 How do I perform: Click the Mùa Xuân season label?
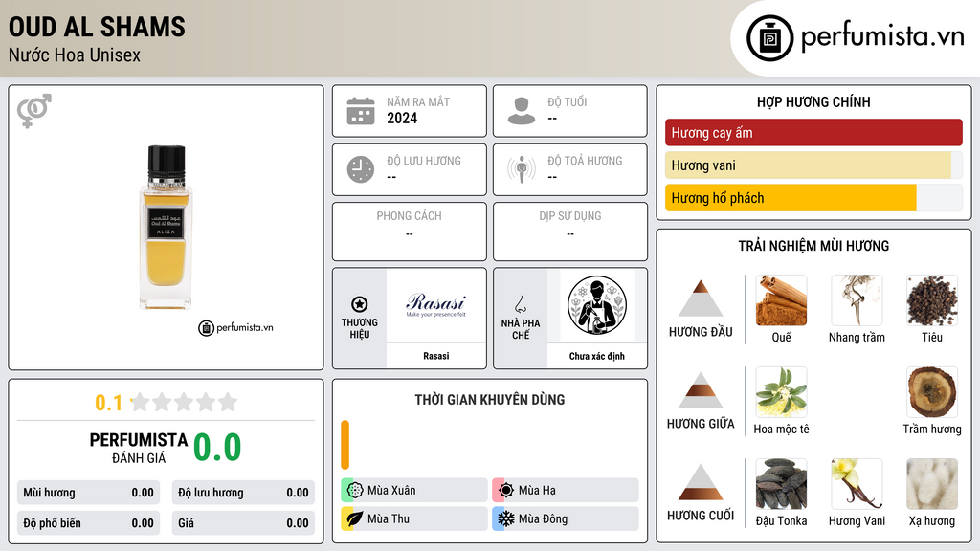tap(391, 491)
